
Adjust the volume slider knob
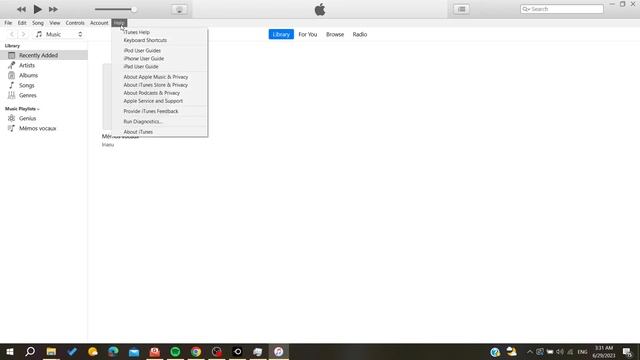coord(133,9)
